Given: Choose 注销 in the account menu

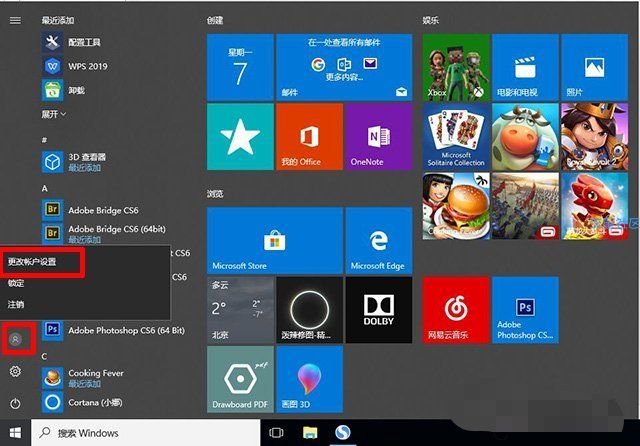Looking at the screenshot, I should click(x=17, y=304).
